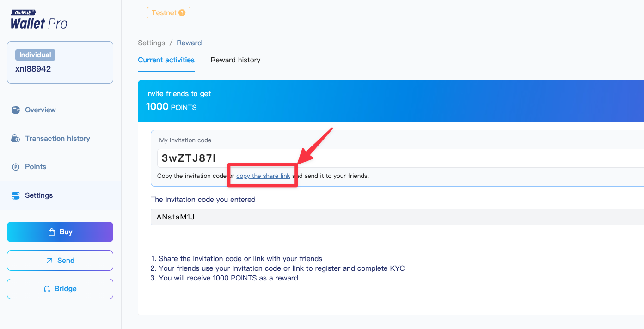644x329 pixels.
Task: Click the invitation code 3wZTJ87I field
Action: tap(398, 158)
